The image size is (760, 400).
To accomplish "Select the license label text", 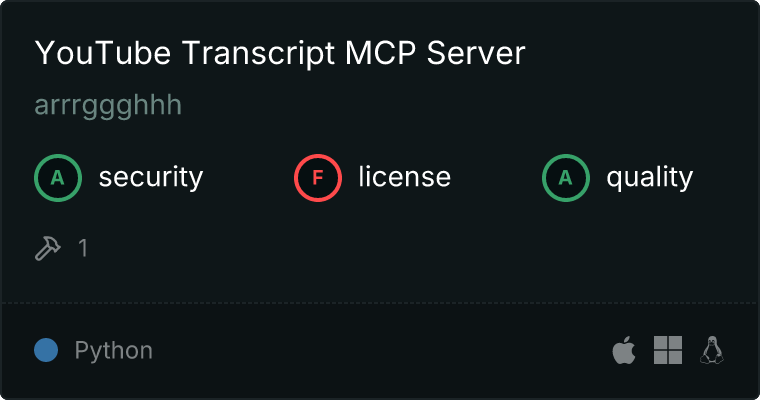I will [x=405, y=177].
